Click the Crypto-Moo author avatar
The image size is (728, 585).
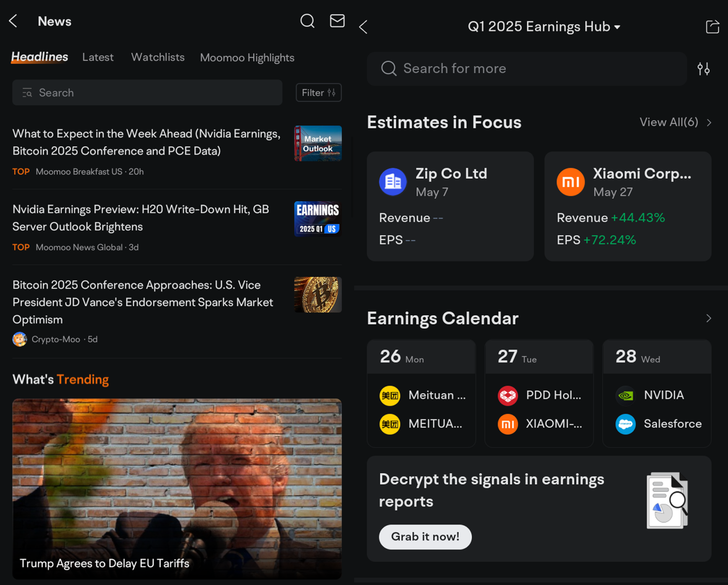click(20, 339)
